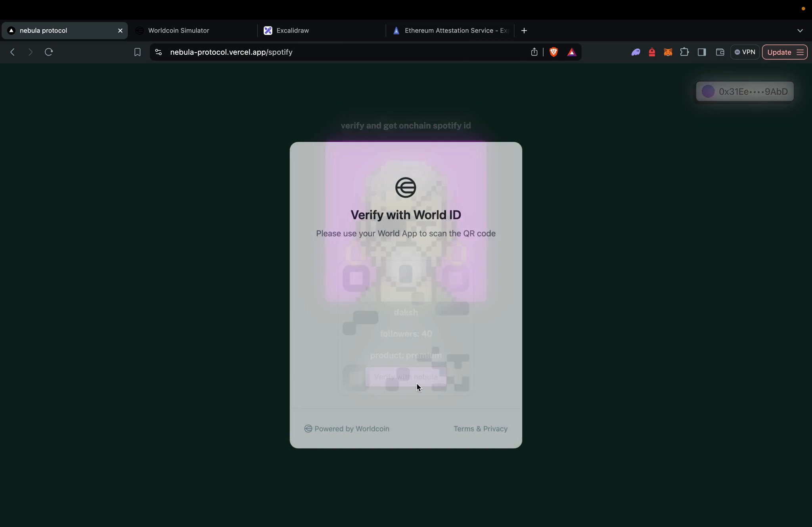
Task: Switch to the Excalidraw tab
Action: pyautogui.click(x=322, y=31)
